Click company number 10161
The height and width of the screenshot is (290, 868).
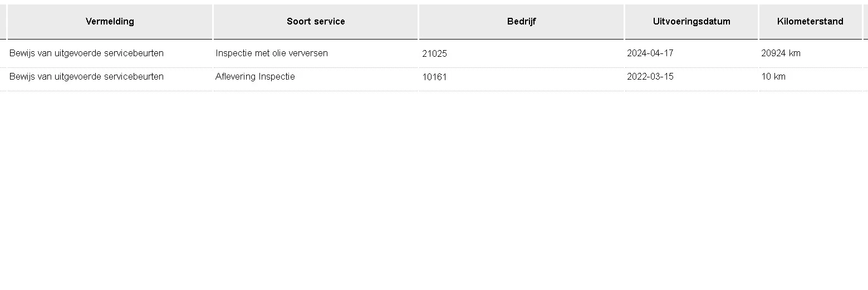point(434,77)
